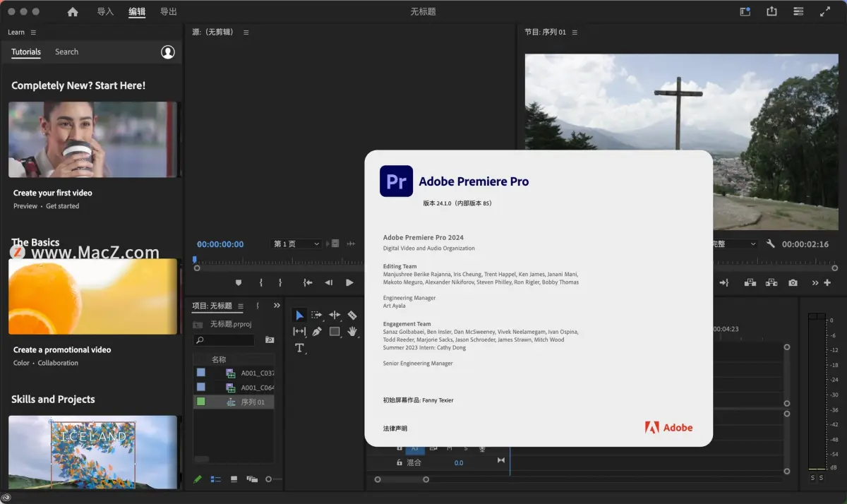Screen dimensions: 847x504
Task: Click A001_C064 label color swatch
Action: point(201,387)
